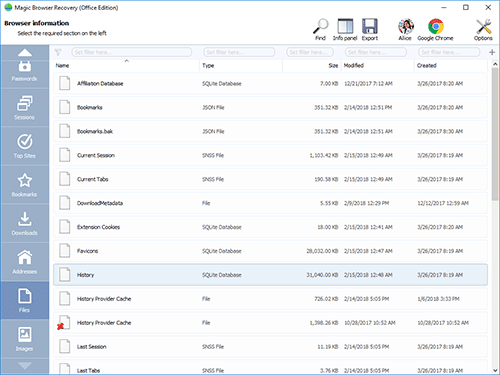This screenshot has height=375, width=500.
Task: Select the Files sidebar section
Action: (25, 300)
